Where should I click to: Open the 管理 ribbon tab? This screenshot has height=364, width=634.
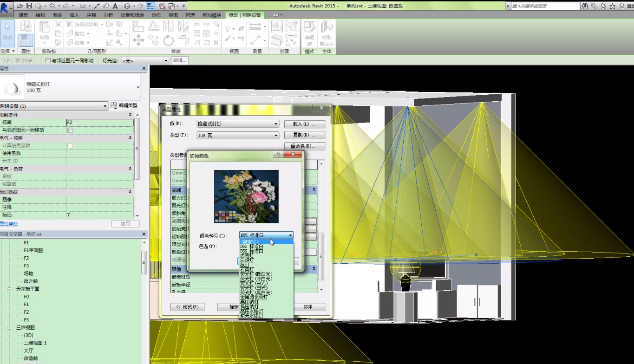tap(190, 15)
